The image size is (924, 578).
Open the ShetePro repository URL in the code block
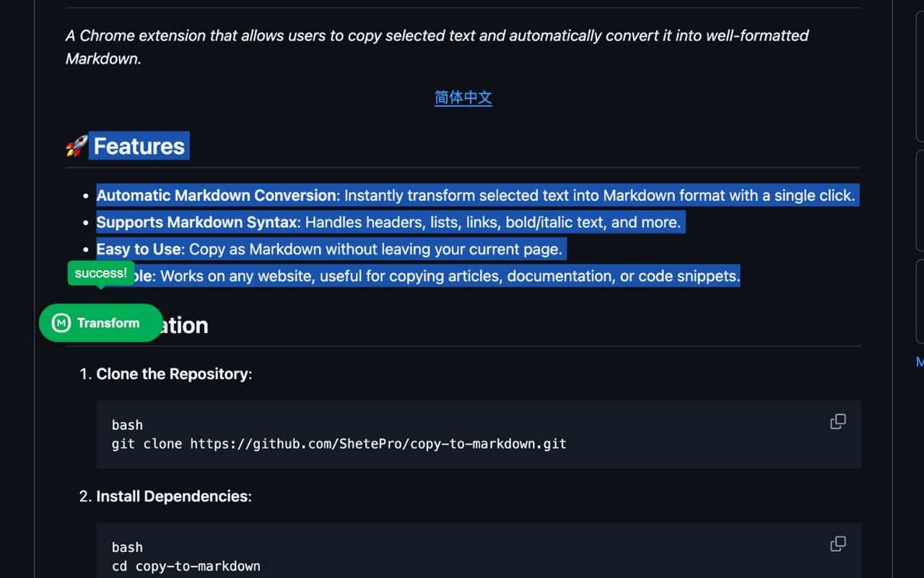(x=377, y=444)
